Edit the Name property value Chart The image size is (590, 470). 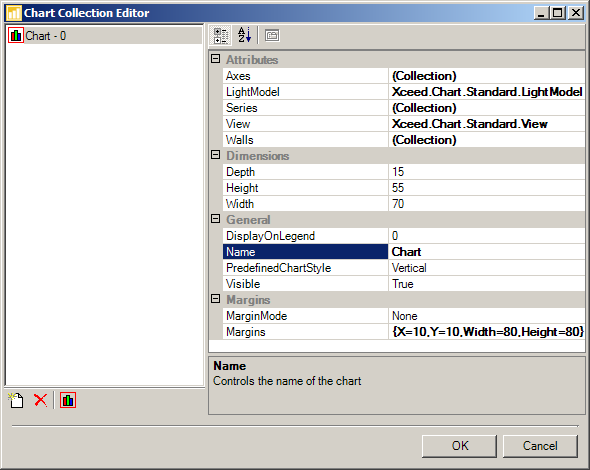coord(487,252)
